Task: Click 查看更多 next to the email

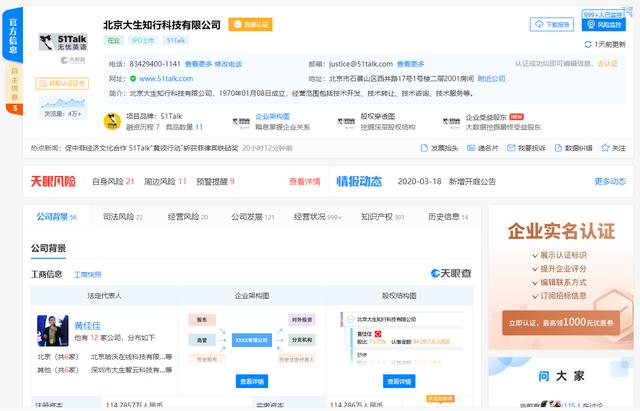Action: (410, 64)
